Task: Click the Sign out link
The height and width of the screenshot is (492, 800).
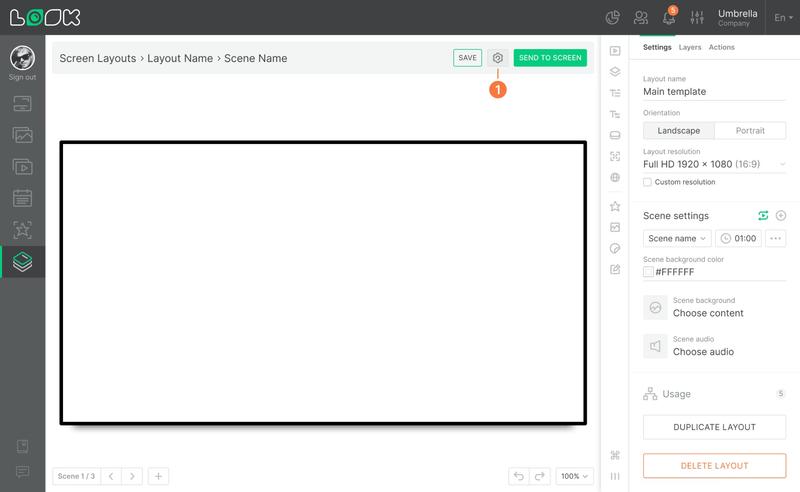Action: point(22,77)
